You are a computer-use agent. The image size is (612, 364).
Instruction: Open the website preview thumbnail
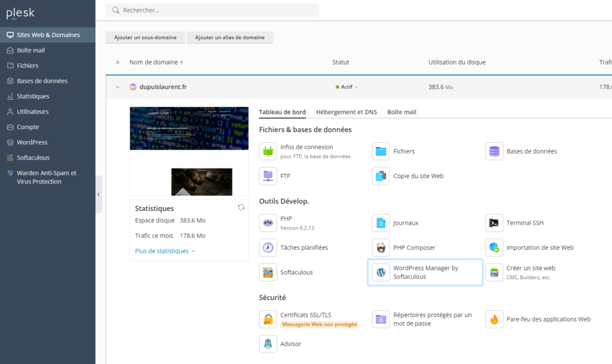click(x=189, y=151)
